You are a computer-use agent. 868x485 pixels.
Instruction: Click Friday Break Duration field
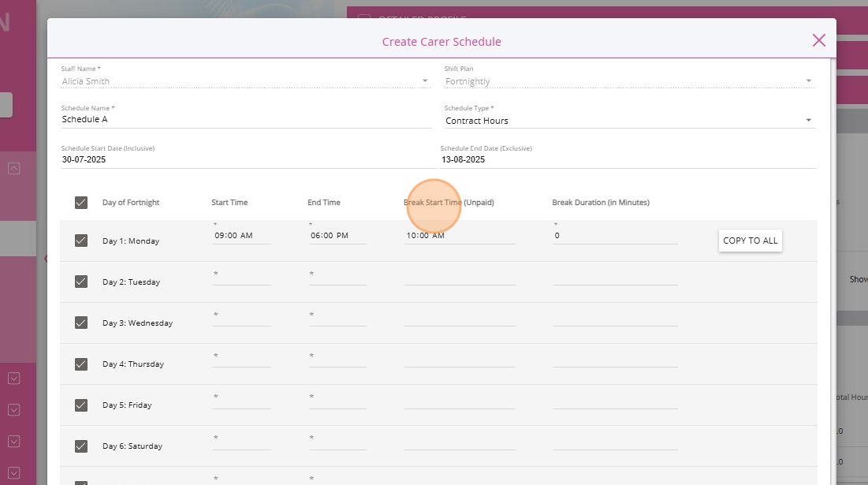click(616, 401)
